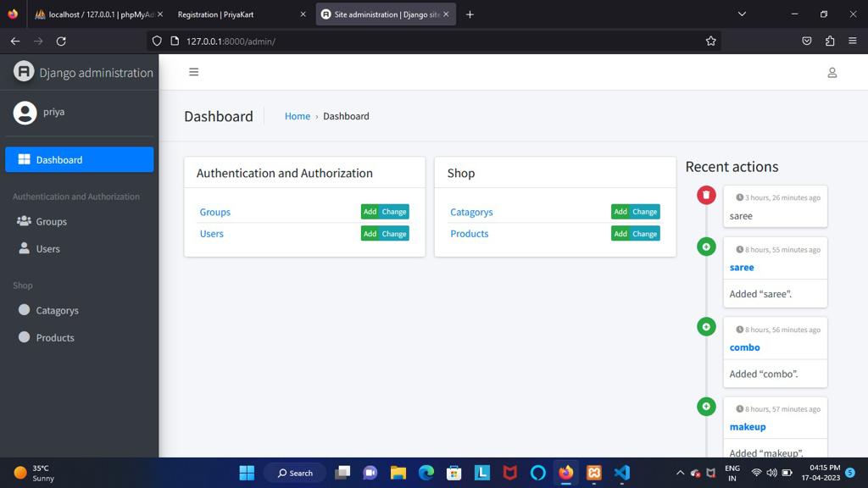
Task: Select the Catagorys circle icon under Shop
Action: (x=25, y=310)
